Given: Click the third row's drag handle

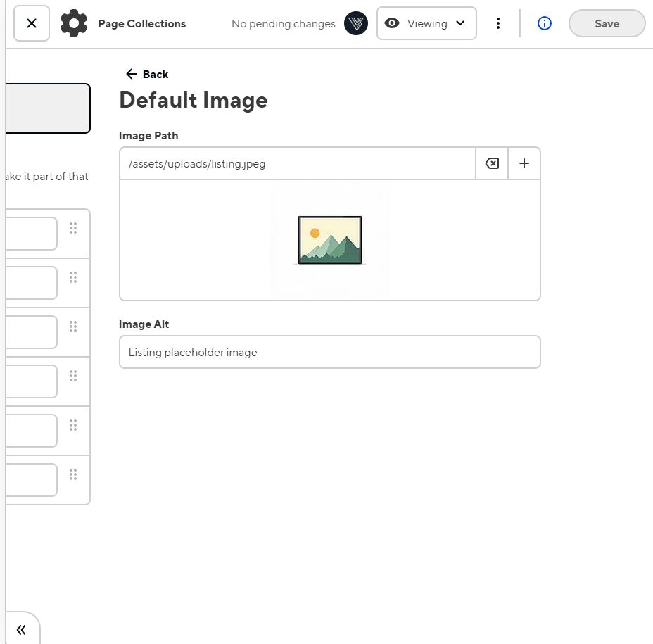Looking at the screenshot, I should tap(73, 327).
